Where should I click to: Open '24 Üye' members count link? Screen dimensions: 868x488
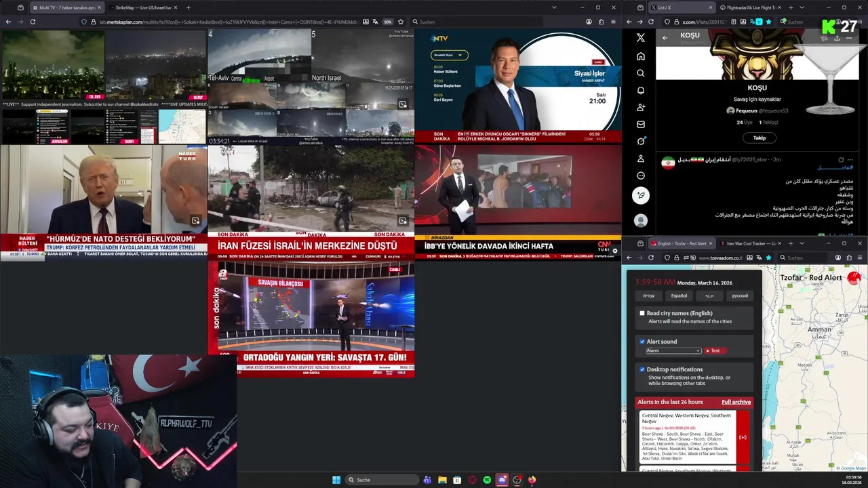pyautogui.click(x=745, y=123)
